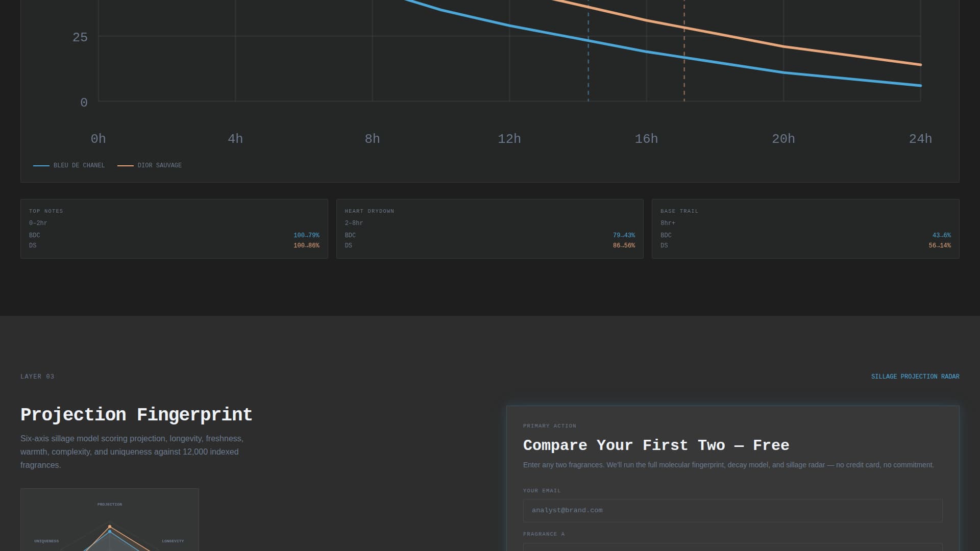Click the Sillage Projection Radar link
This screenshot has height=551, width=980.
tap(915, 377)
